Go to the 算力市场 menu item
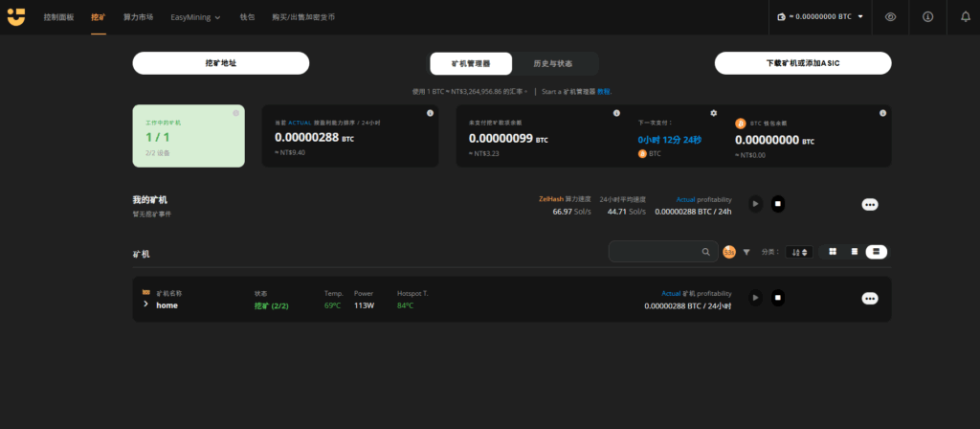980x429 pixels. pyautogui.click(x=139, y=17)
